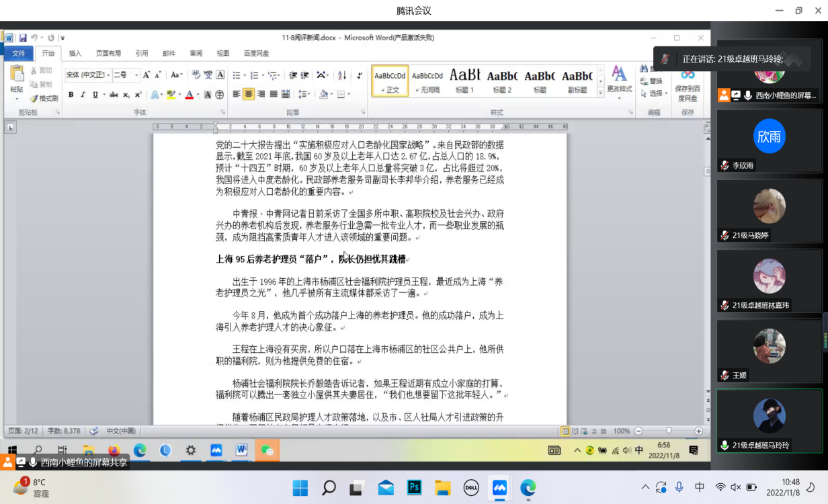Click the zoom slider in Word status bar
Image resolution: width=828 pixels, height=504 pixels.
click(668, 431)
